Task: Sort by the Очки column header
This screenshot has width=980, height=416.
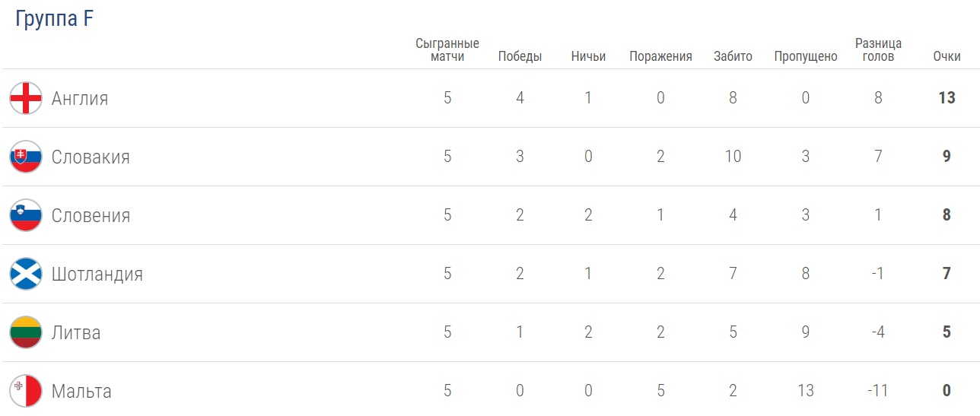Action: coord(947,56)
